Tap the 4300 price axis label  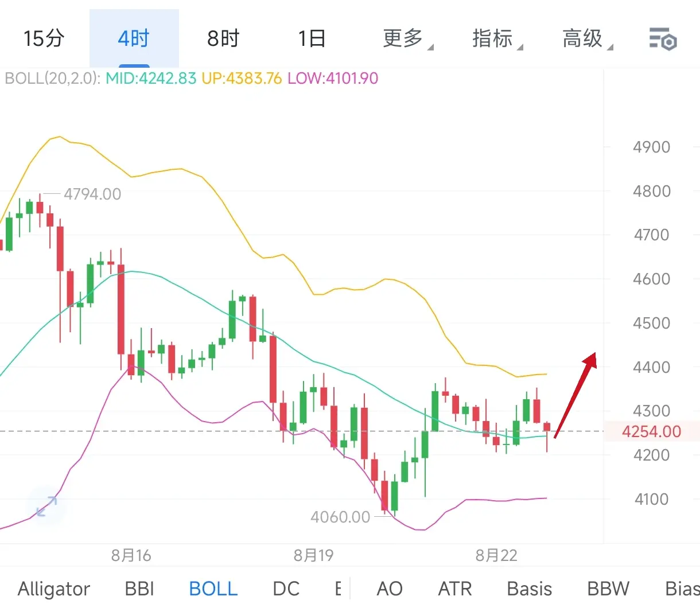(652, 411)
